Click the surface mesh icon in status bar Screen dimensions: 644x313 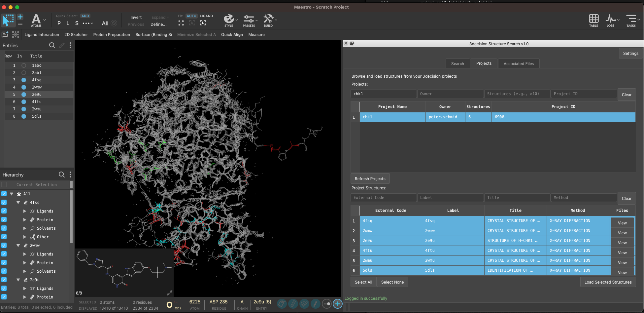coord(304,303)
